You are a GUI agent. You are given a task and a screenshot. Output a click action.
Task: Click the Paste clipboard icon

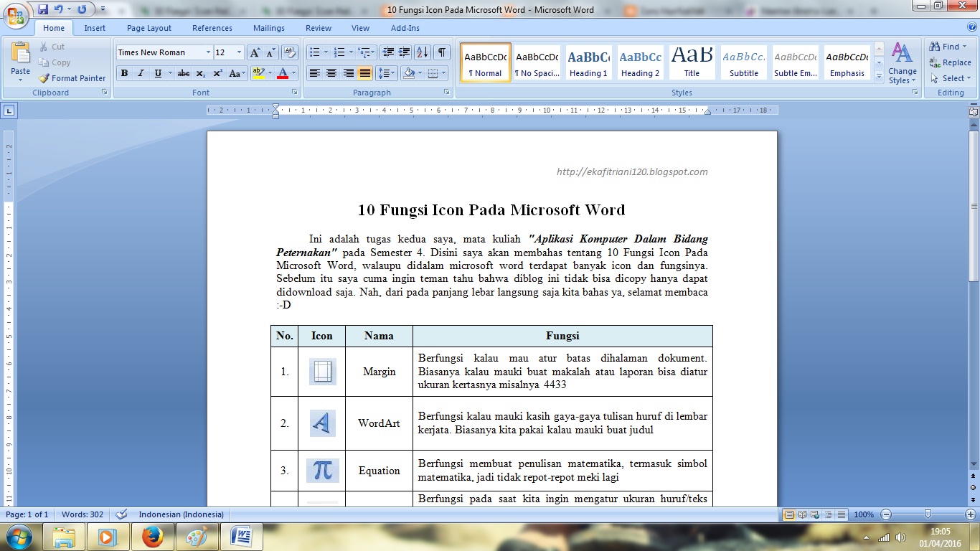point(20,54)
